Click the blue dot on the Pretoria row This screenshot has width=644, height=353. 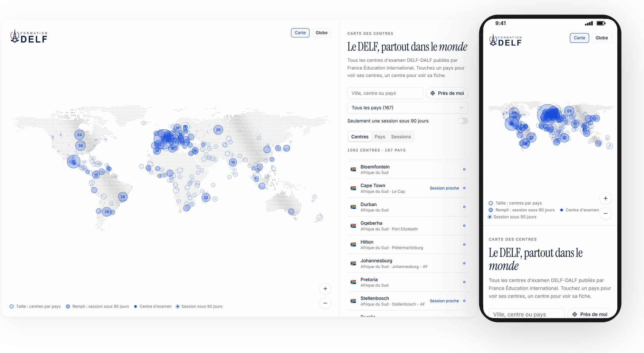click(464, 282)
